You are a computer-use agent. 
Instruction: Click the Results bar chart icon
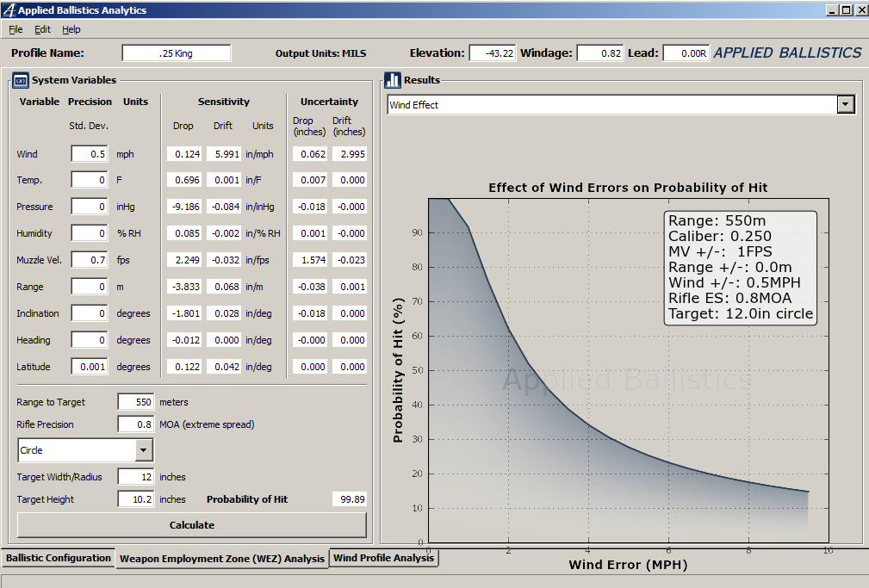point(393,80)
